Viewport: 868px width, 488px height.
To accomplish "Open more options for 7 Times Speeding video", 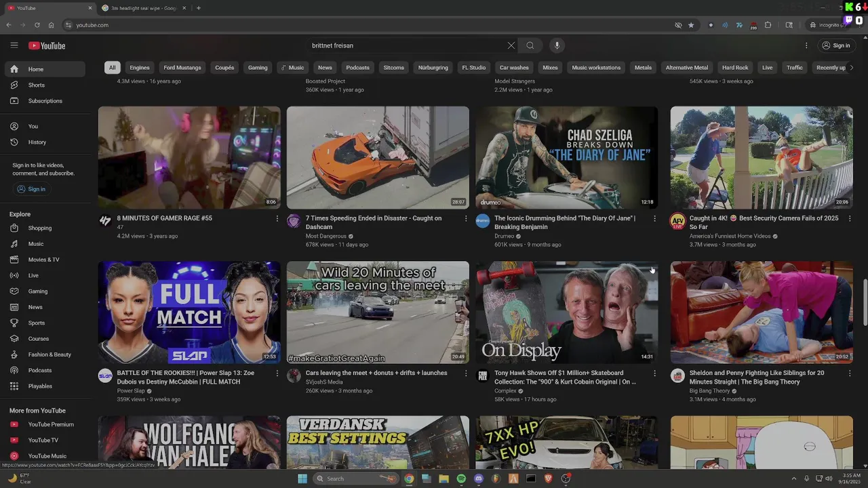I will [466, 218].
